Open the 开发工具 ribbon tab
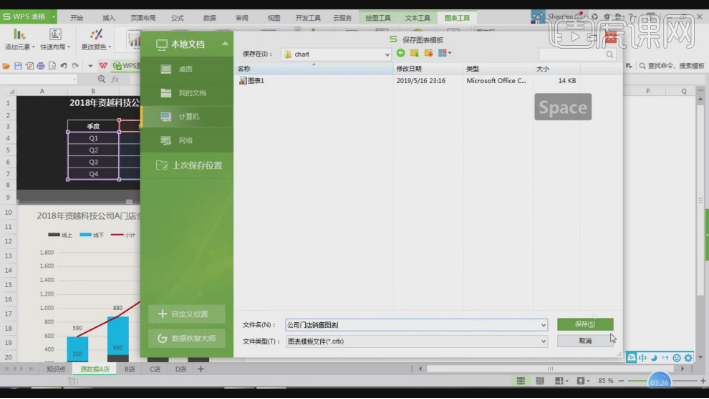The image size is (709, 399). (x=308, y=18)
